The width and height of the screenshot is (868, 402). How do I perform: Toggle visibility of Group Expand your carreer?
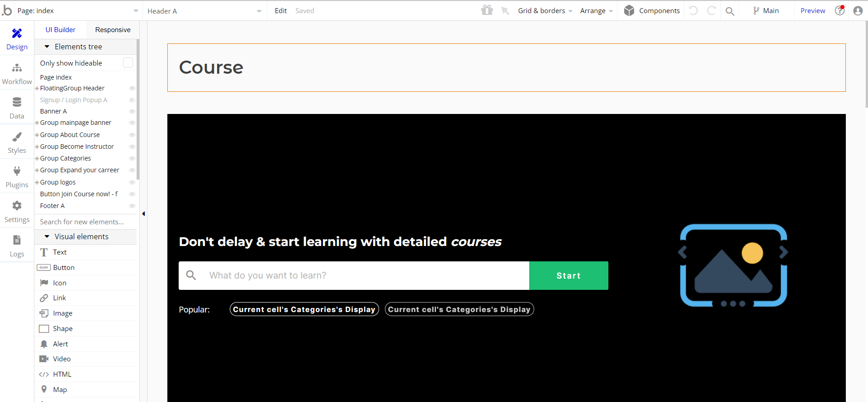[132, 170]
